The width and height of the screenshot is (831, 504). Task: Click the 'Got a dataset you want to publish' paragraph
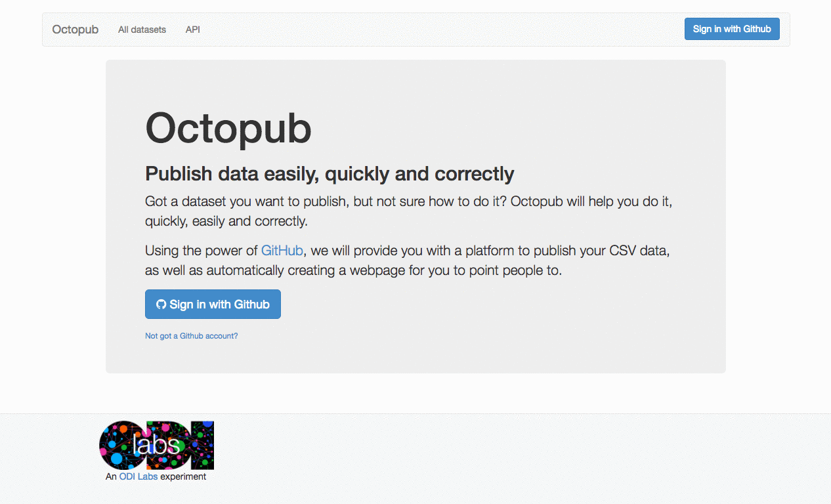(x=408, y=211)
